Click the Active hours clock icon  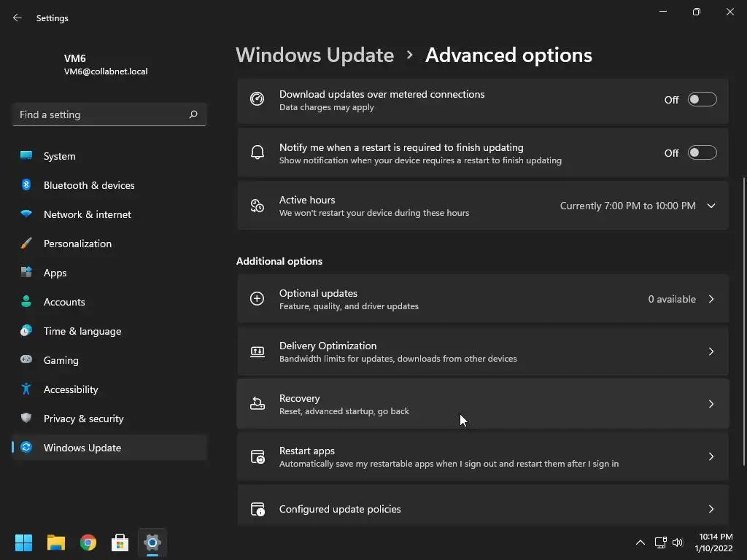click(x=258, y=205)
